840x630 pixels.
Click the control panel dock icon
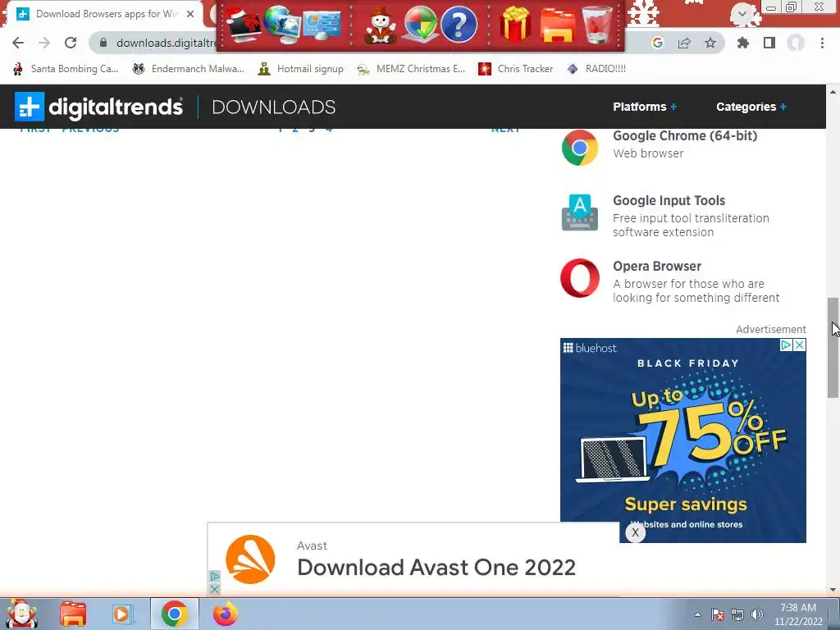(x=322, y=25)
